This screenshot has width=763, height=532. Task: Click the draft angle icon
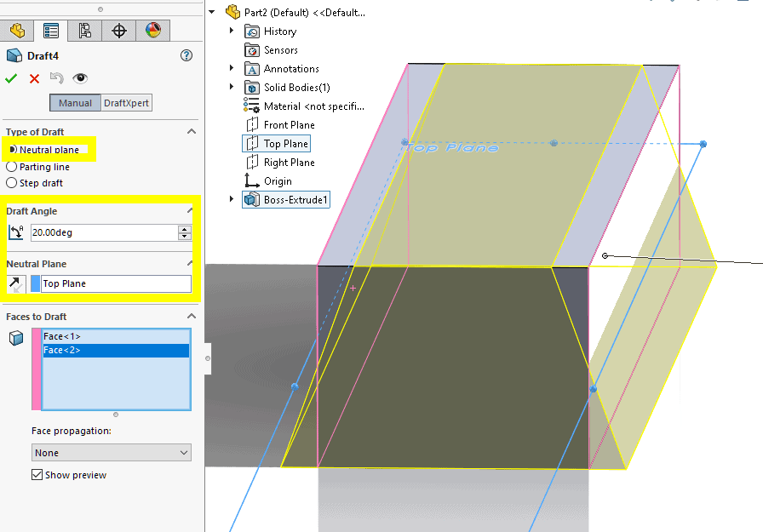pyautogui.click(x=16, y=232)
